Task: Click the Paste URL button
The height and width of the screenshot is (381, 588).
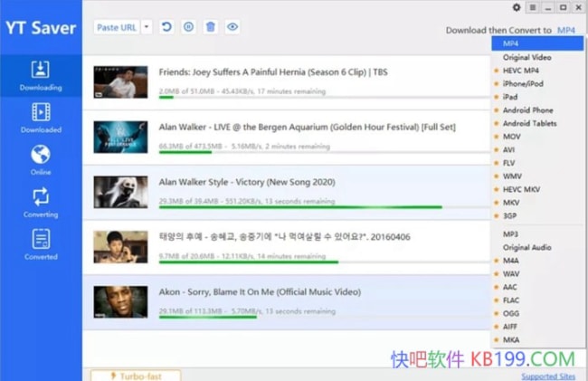Action: coord(117,27)
